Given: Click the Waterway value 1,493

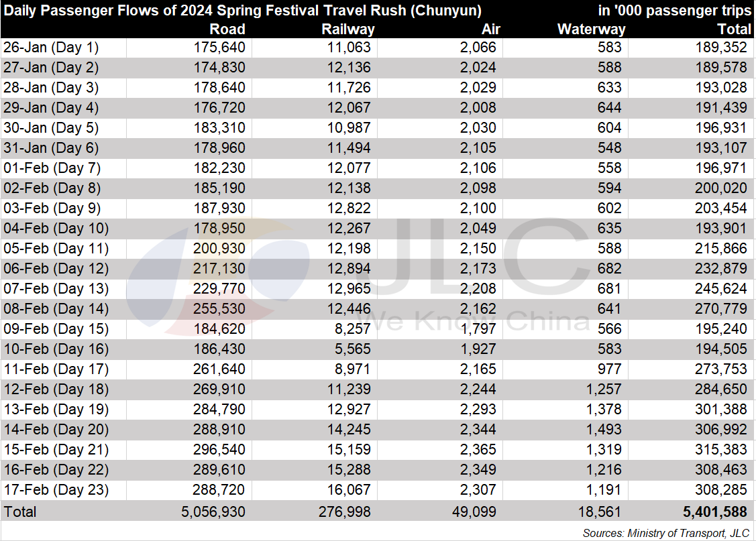Looking at the screenshot, I should [604, 430].
